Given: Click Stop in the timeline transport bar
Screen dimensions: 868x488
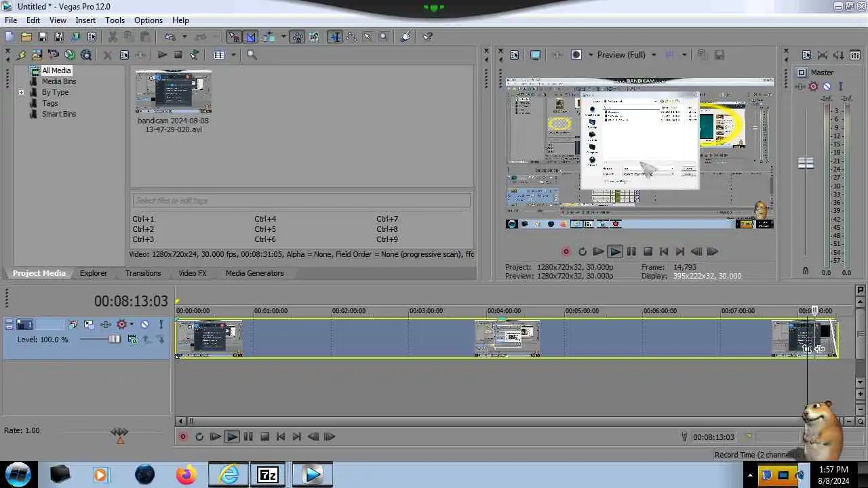Looking at the screenshot, I should (x=264, y=437).
